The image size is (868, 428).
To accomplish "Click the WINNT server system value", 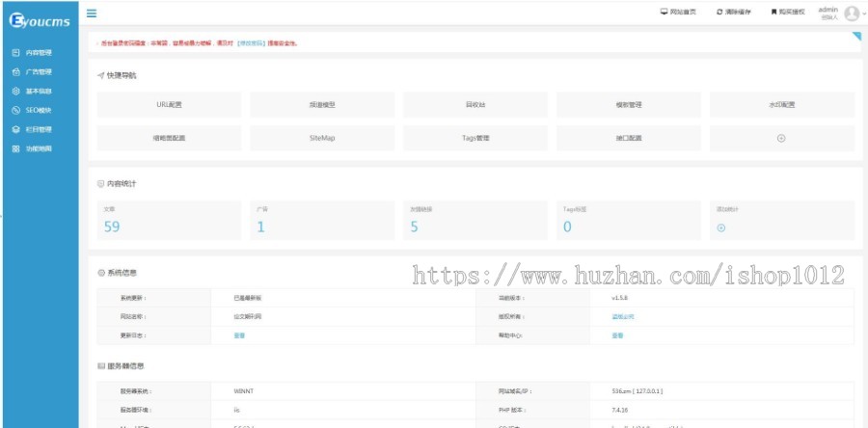I will (x=244, y=391).
